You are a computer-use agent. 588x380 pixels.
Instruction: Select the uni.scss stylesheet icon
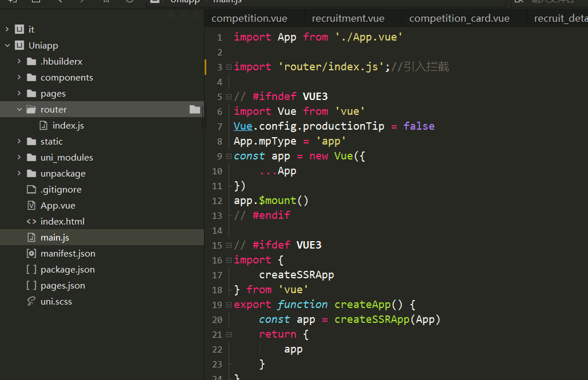[x=31, y=302]
